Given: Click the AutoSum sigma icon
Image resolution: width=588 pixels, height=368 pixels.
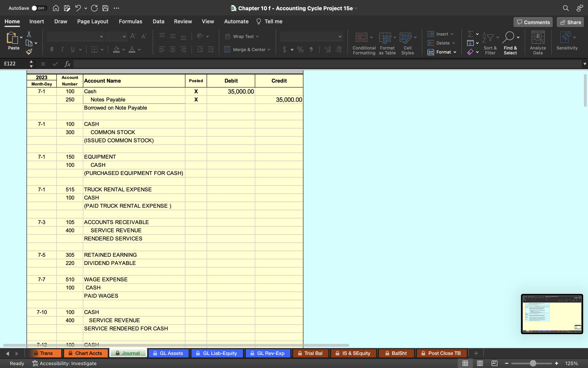Looking at the screenshot, I should tap(470, 34).
